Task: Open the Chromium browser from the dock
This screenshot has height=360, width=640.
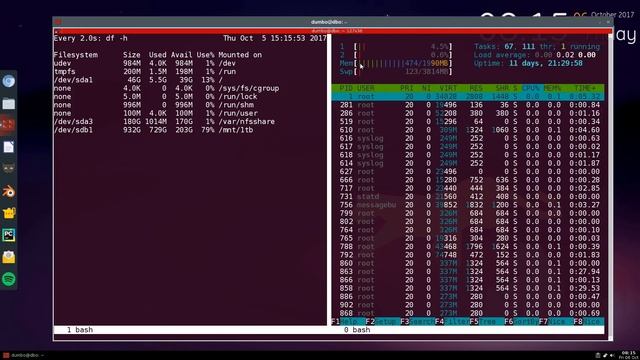Action: tap(9, 81)
